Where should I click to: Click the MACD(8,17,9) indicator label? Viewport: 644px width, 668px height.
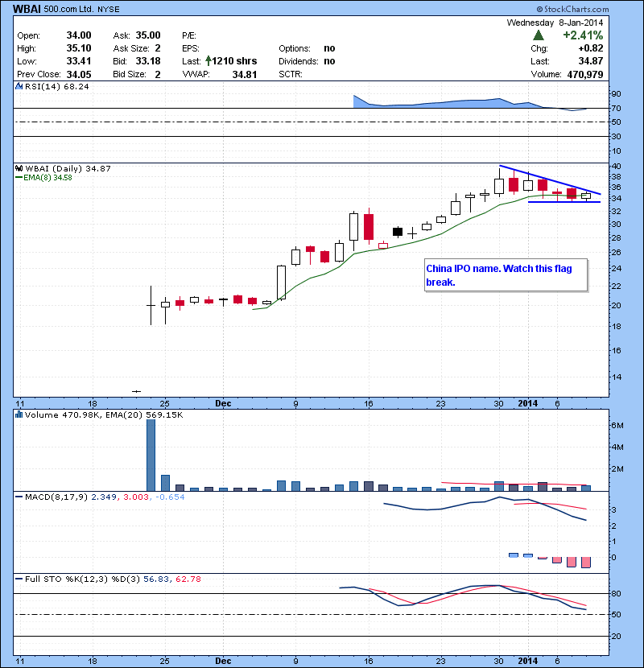coord(56,497)
